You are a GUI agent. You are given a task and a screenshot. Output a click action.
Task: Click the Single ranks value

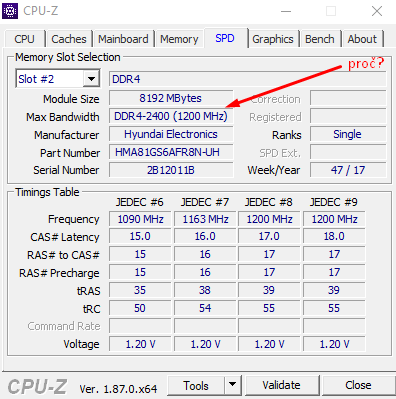tap(348, 134)
